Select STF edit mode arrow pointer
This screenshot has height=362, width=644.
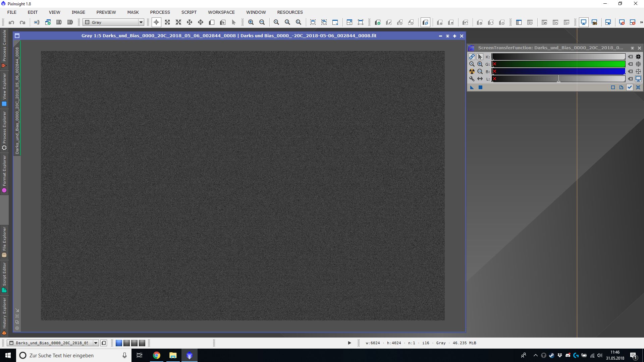coord(480,57)
